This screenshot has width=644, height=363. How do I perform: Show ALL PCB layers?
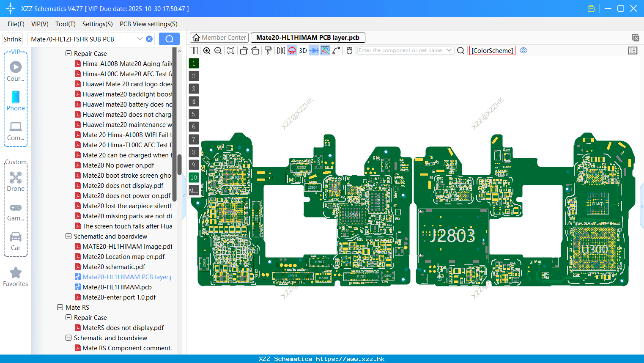194,190
